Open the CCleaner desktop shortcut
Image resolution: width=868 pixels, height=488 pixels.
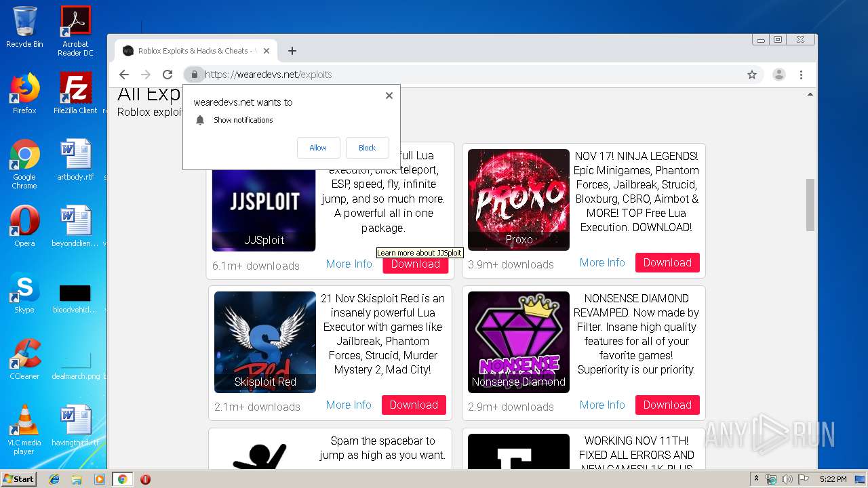click(x=24, y=359)
